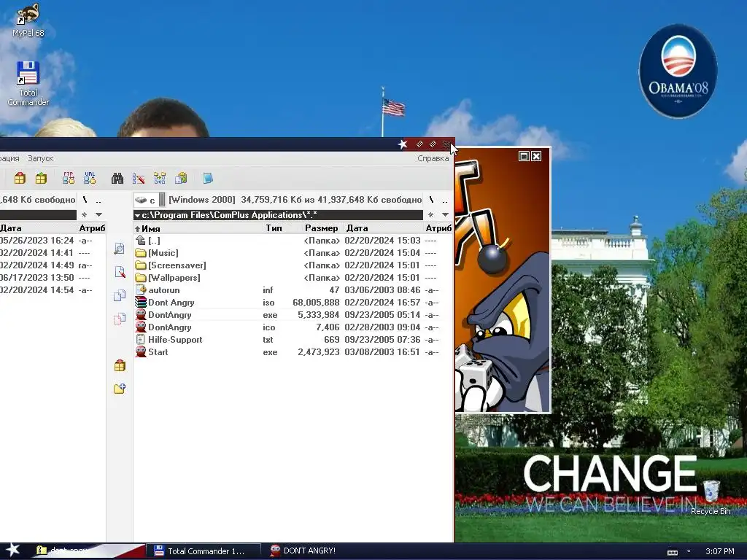747x560 pixels.
Task: Expand hidden system tray icons chevron
Action: point(689,551)
